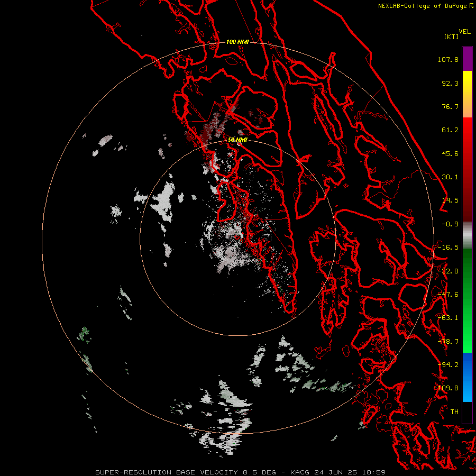Click the 45.6 velocity scale value
Image resolution: width=476 pixels, height=476 pixels.
[x=450, y=153]
